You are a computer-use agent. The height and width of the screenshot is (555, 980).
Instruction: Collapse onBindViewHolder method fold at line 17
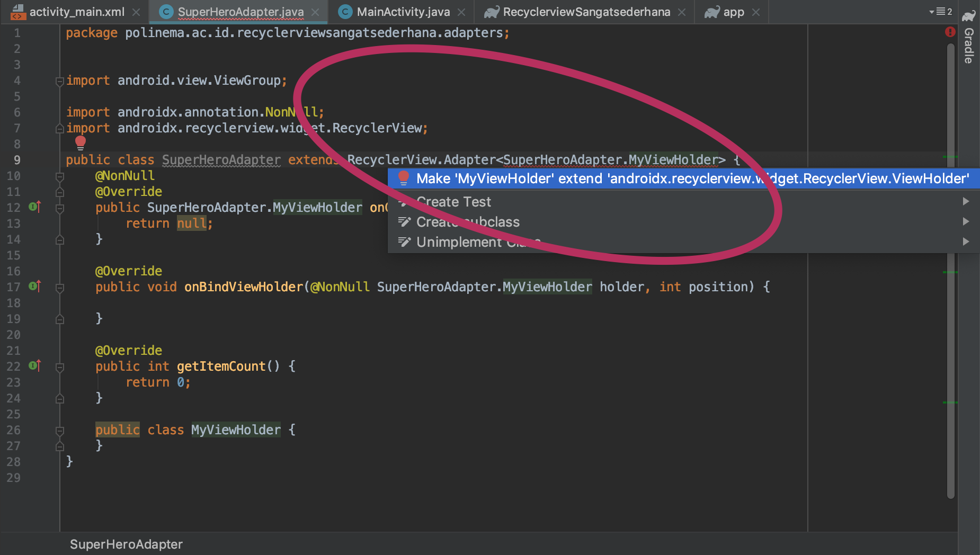click(x=60, y=288)
